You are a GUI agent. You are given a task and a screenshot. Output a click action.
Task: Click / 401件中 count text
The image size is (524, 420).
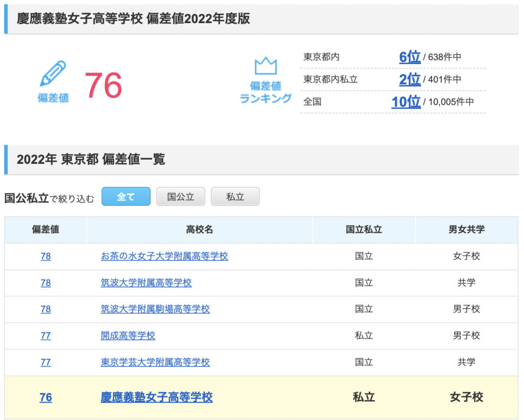(442, 79)
